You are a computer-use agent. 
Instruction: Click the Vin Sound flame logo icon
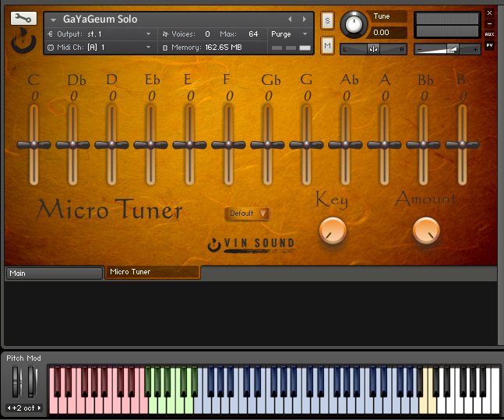click(23, 41)
